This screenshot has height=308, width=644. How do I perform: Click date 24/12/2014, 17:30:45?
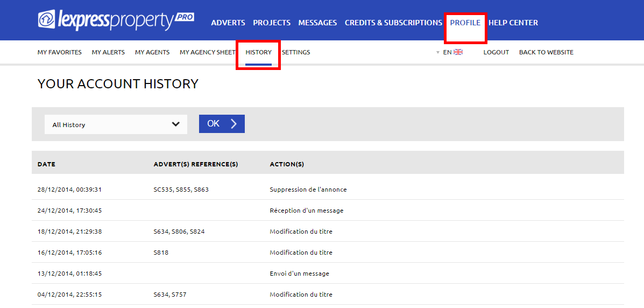pos(69,211)
